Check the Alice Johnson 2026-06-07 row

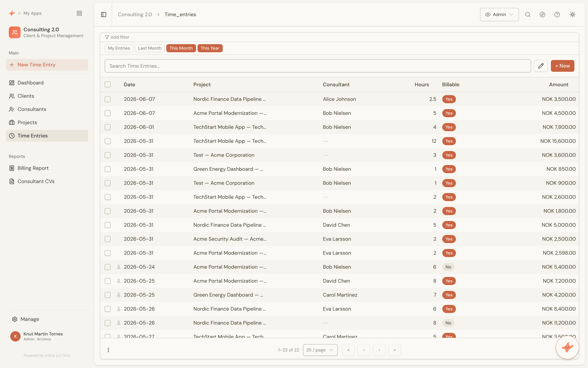click(x=108, y=99)
